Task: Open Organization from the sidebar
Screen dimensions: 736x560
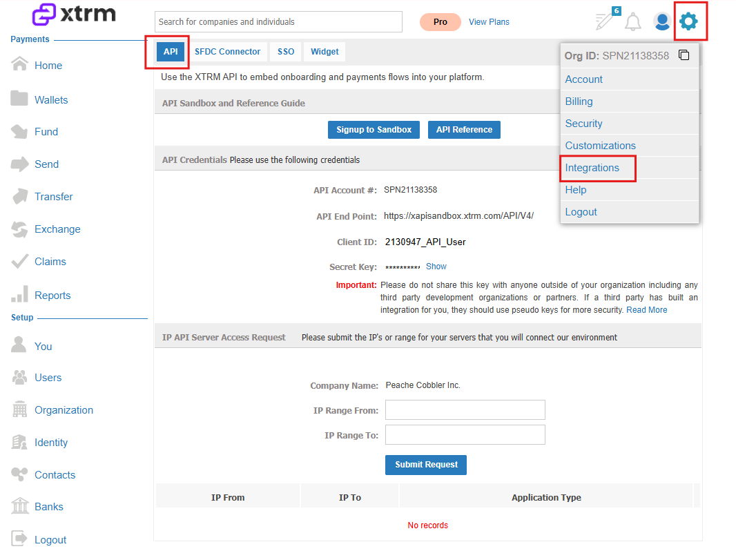Action: [64, 409]
